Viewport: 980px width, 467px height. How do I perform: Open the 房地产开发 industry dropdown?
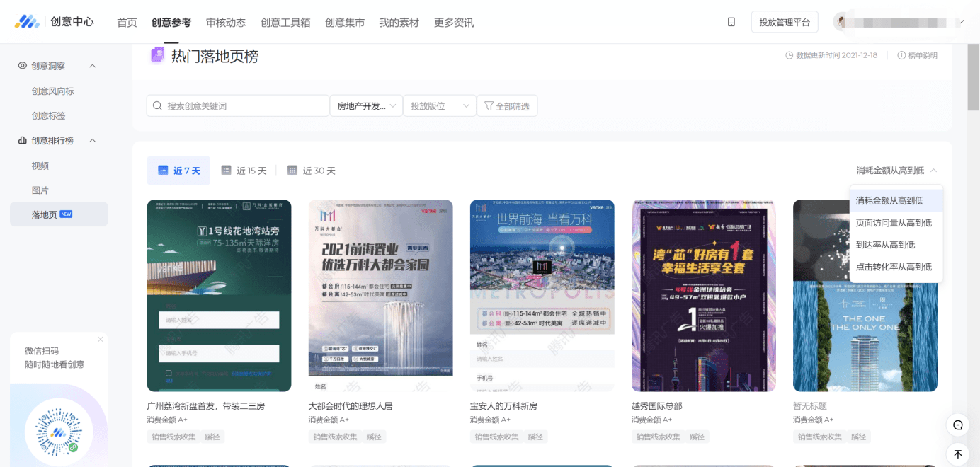[366, 106]
